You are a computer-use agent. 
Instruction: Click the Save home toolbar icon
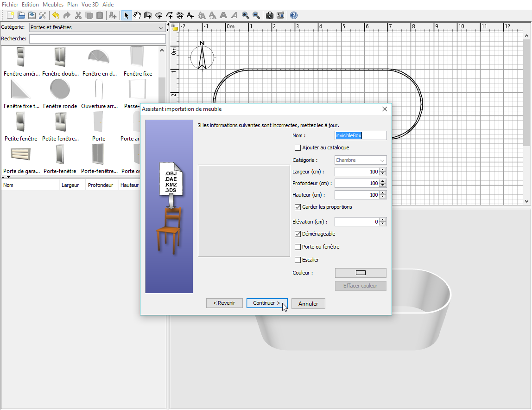[x=32, y=15]
